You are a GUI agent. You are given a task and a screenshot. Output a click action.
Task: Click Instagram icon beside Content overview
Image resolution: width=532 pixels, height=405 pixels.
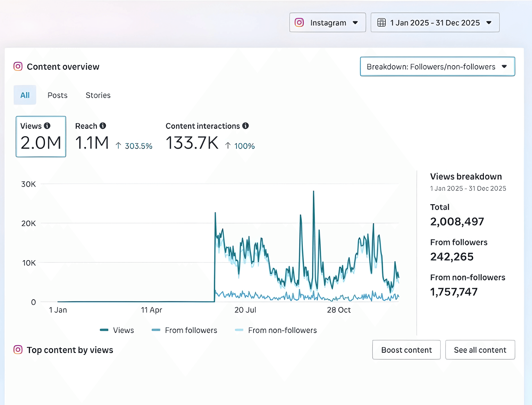click(18, 66)
